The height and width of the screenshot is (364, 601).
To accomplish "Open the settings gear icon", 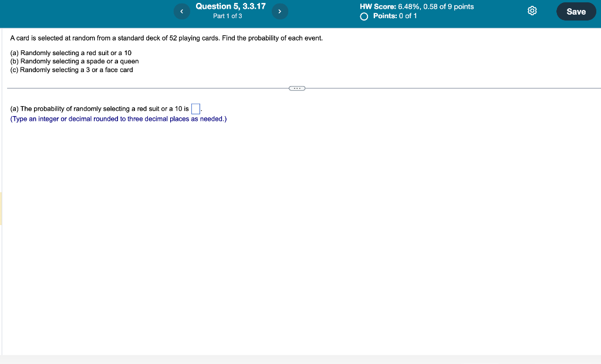I will (x=532, y=11).
